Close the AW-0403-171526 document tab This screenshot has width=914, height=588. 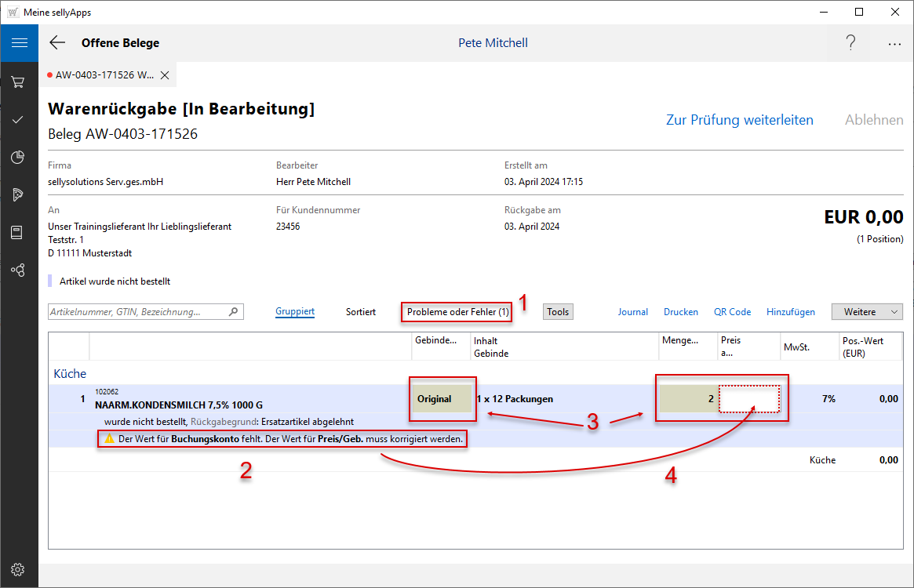tap(165, 75)
